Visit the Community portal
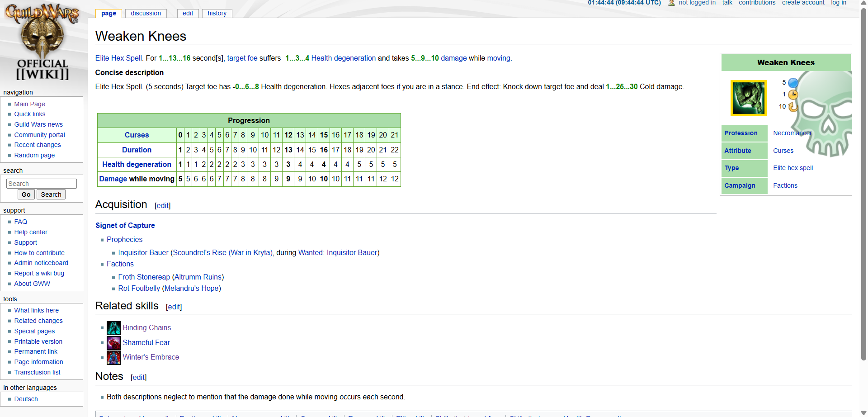Screen dimensions: 868x417 (x=39, y=135)
